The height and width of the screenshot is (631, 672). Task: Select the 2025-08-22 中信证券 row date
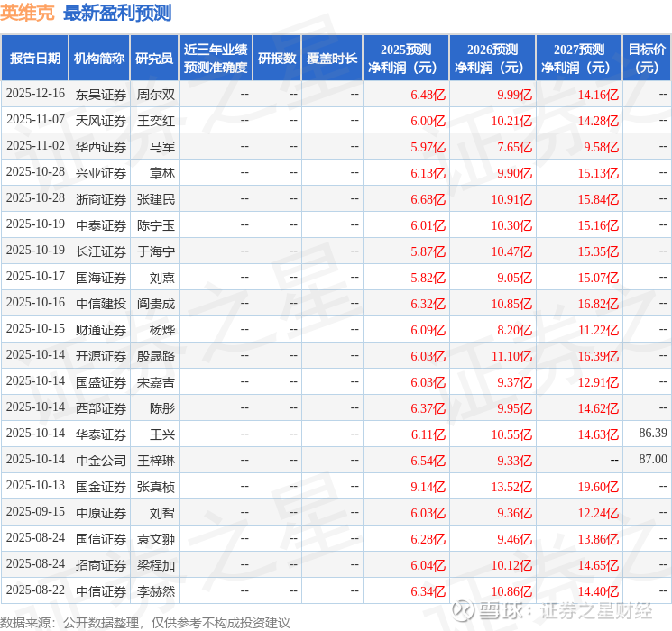(x=35, y=590)
